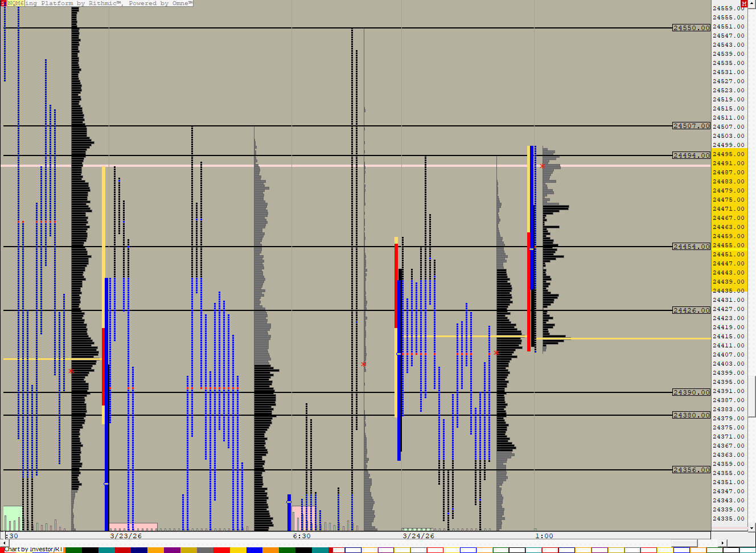This screenshot has height=553, width=756.
Task: Click the red 'i' info icon
Action: (3, 3)
